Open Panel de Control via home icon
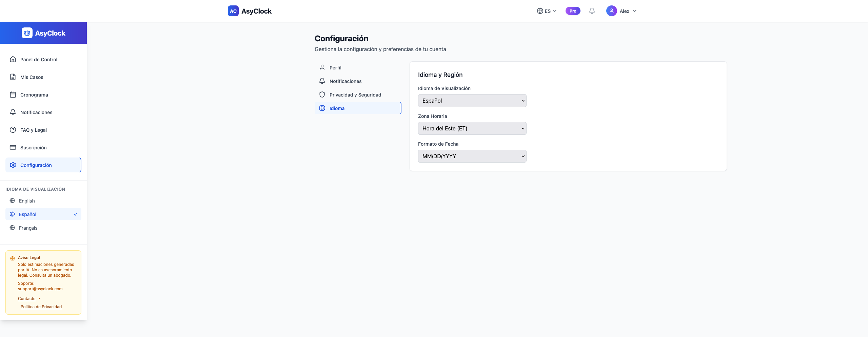 click(13, 59)
